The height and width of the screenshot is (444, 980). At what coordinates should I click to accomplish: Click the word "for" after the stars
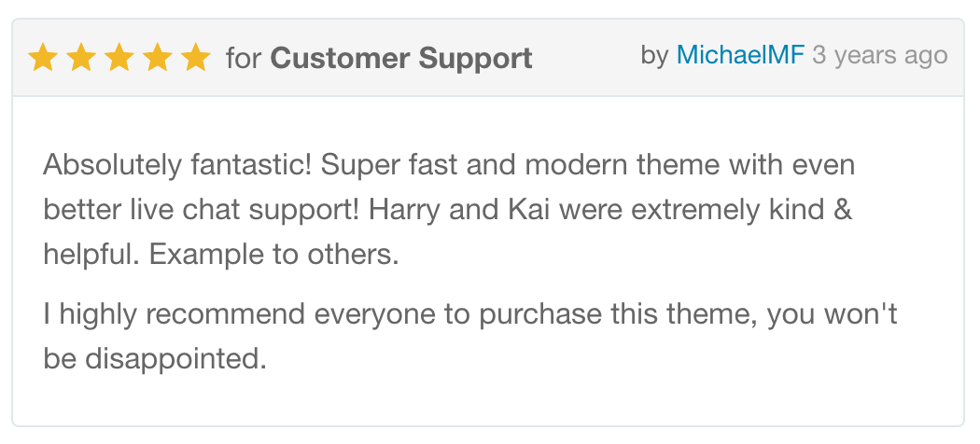tap(244, 58)
